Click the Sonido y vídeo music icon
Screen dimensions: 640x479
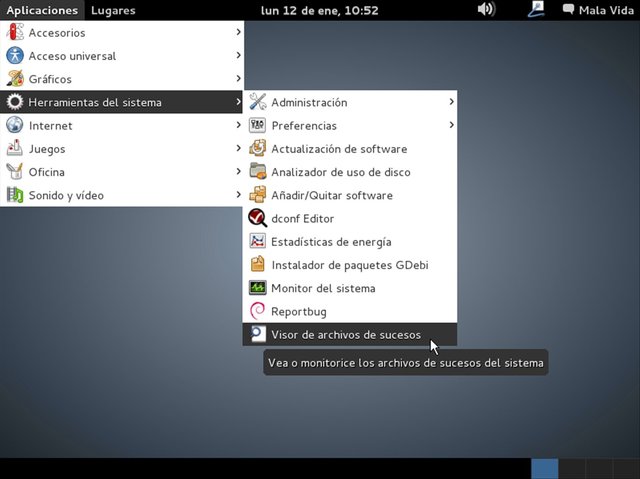point(15,195)
